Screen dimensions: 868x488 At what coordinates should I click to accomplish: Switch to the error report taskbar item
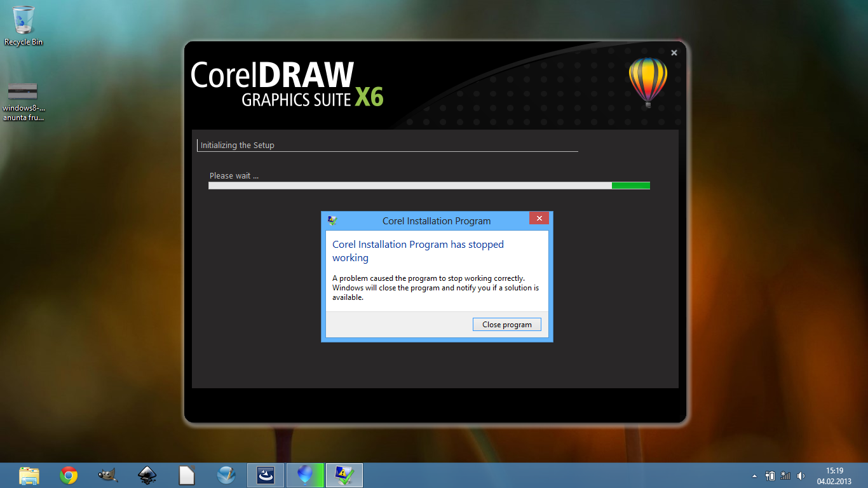click(344, 475)
